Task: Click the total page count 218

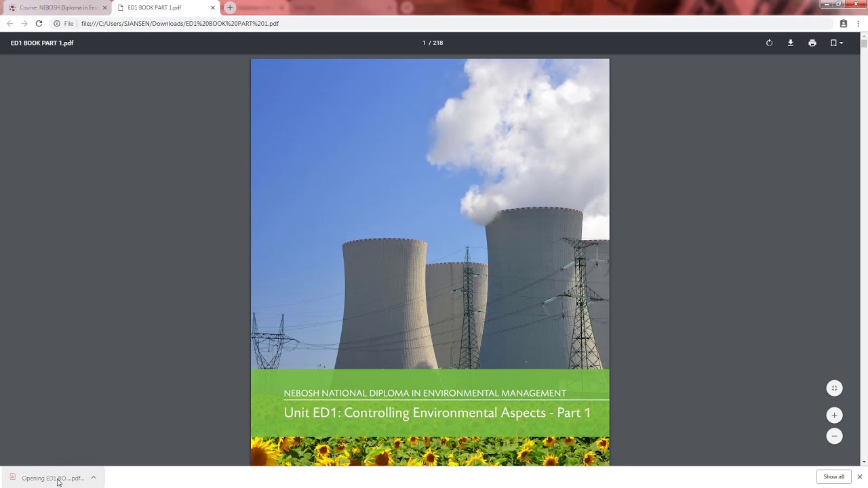Action: [438, 43]
